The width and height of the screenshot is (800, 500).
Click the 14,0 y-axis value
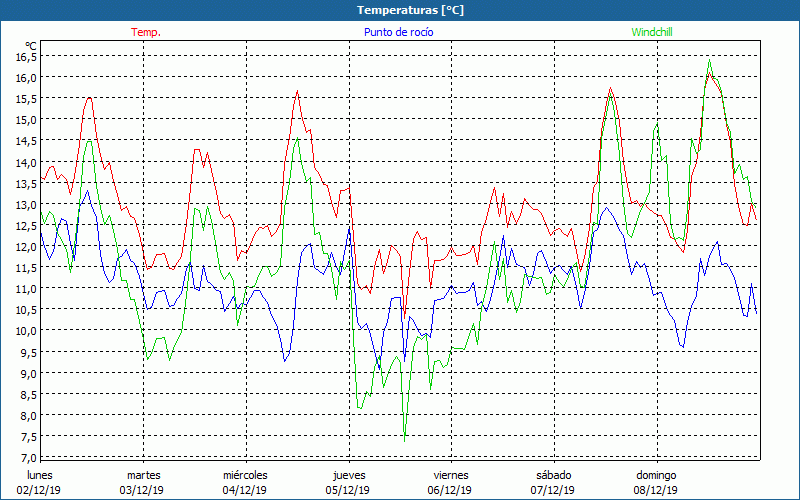[x=27, y=162]
